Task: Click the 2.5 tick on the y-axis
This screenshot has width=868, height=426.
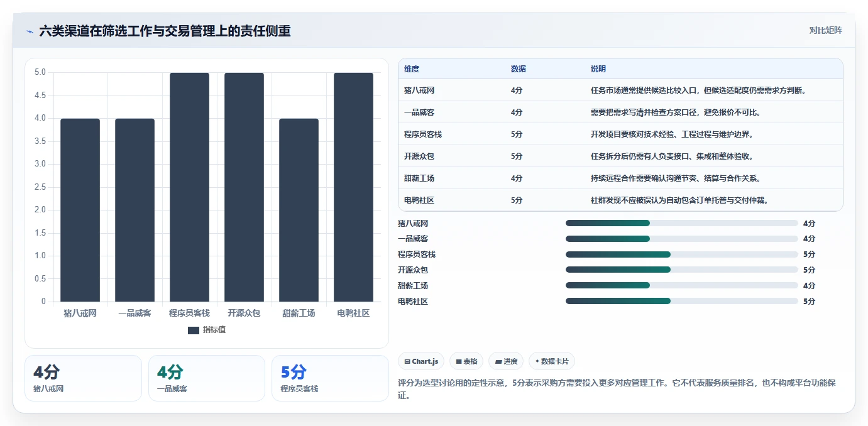Action: tap(40, 187)
